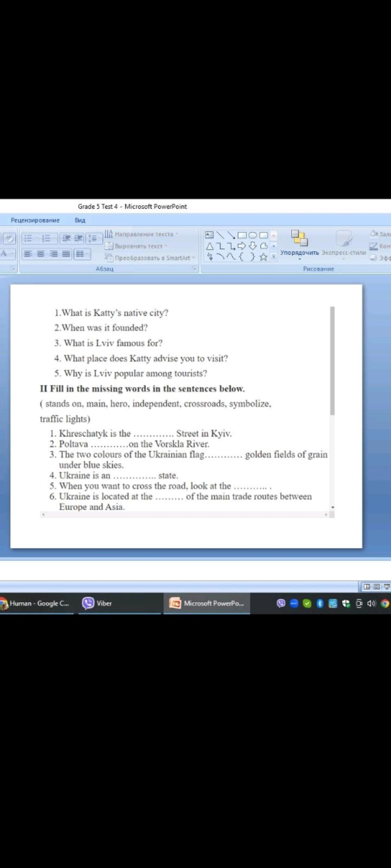The image size is (391, 868).
Task: Choose the Arrow line shape
Action: tap(231, 235)
